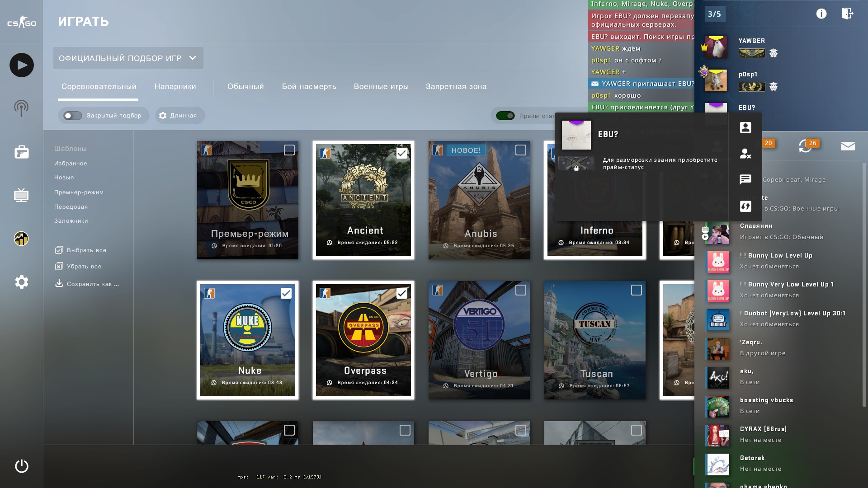Viewport: 868px width, 488px height.
Task: Click the mail invites envelope icon
Action: pos(848,146)
